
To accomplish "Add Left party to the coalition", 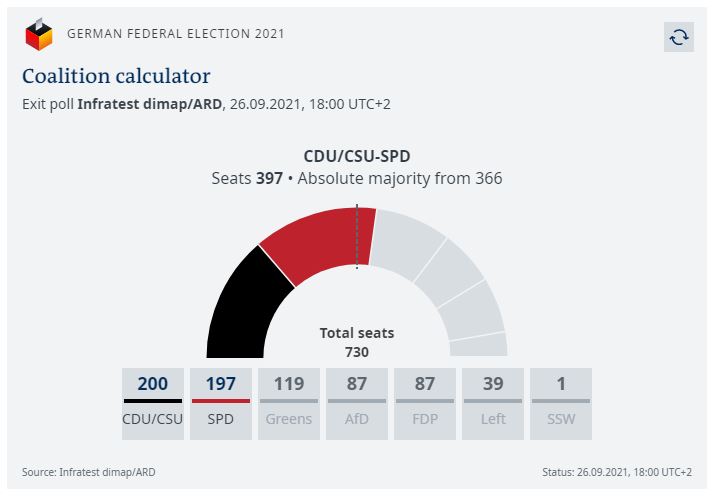I will point(493,404).
